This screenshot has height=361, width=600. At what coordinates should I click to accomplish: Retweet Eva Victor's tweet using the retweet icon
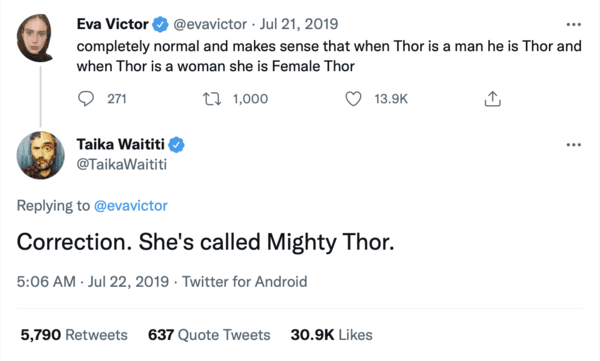tap(212, 99)
